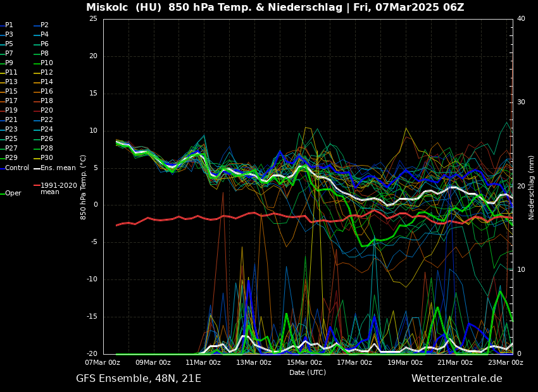This screenshot has height=392, width=538.
Task: Select the P2 legend label
Action: [44, 25]
